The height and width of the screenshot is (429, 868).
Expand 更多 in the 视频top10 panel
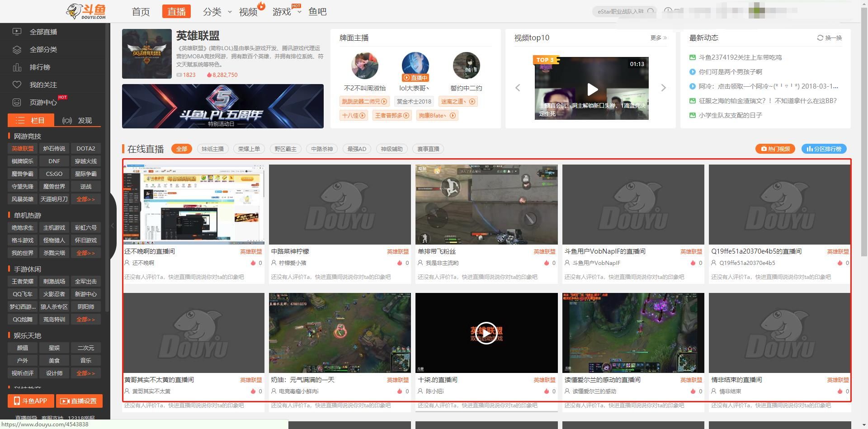pos(658,38)
